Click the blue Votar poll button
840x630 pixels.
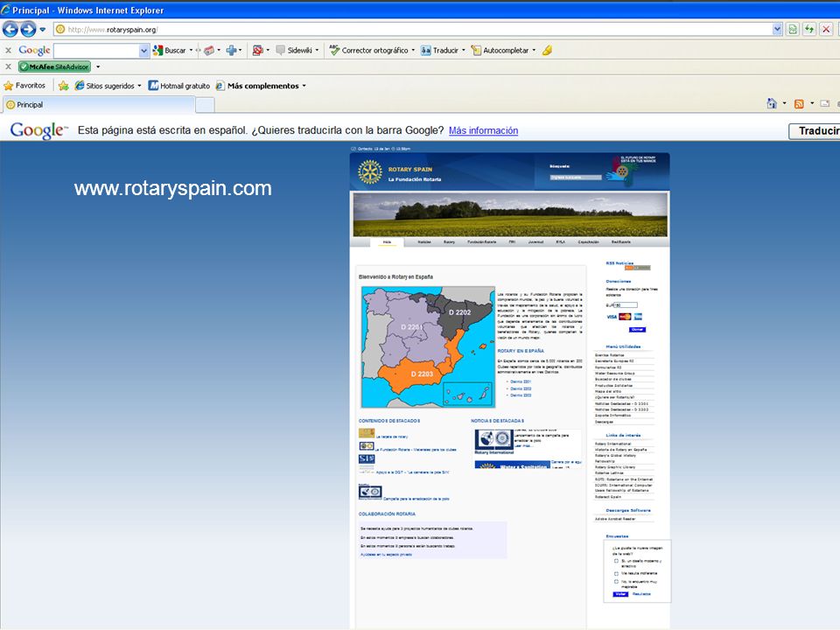pyautogui.click(x=620, y=594)
